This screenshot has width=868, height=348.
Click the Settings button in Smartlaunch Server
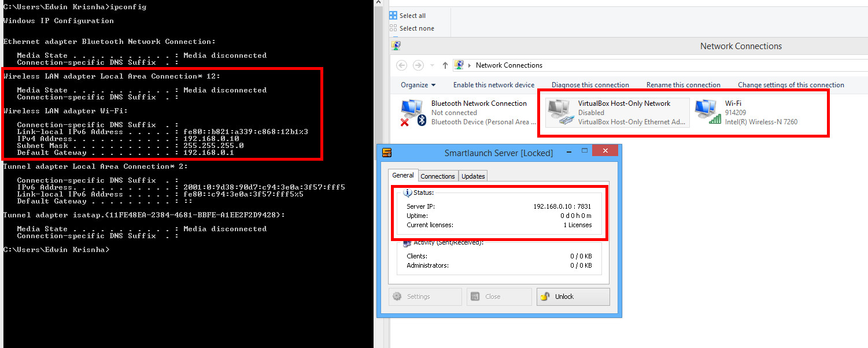(425, 297)
